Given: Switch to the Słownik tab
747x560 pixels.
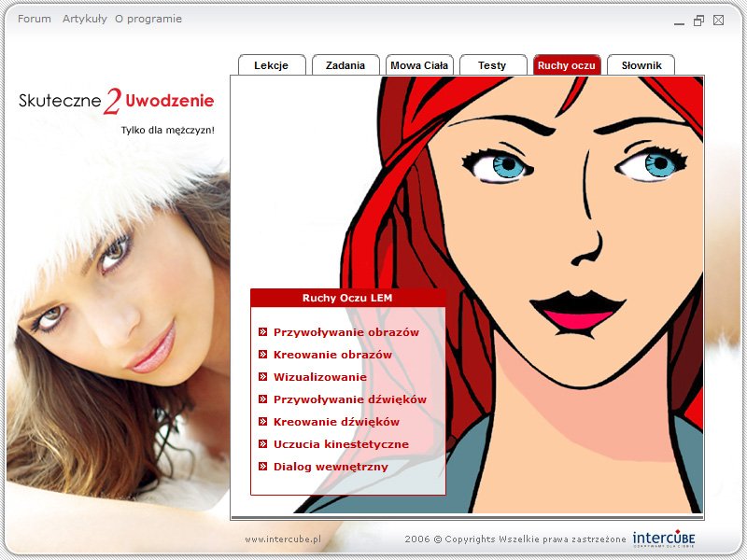Looking at the screenshot, I should pyautogui.click(x=641, y=65).
